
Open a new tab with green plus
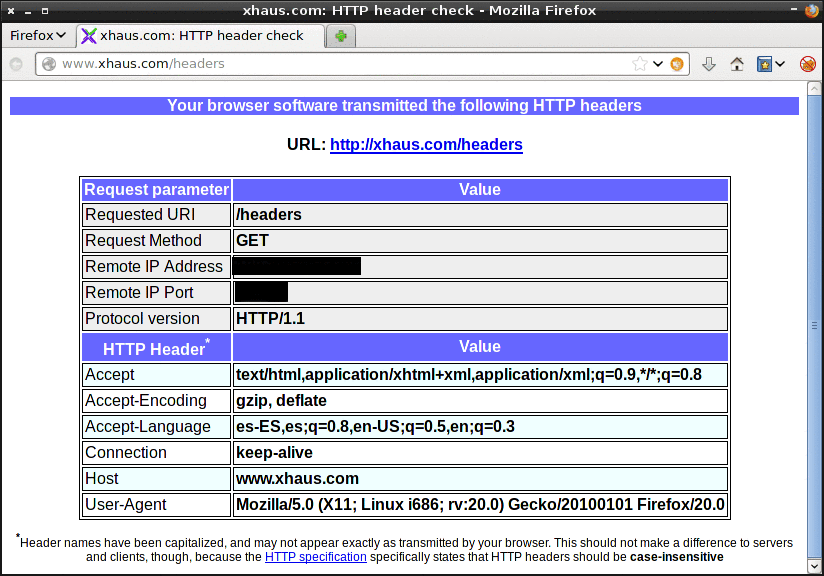(x=341, y=36)
